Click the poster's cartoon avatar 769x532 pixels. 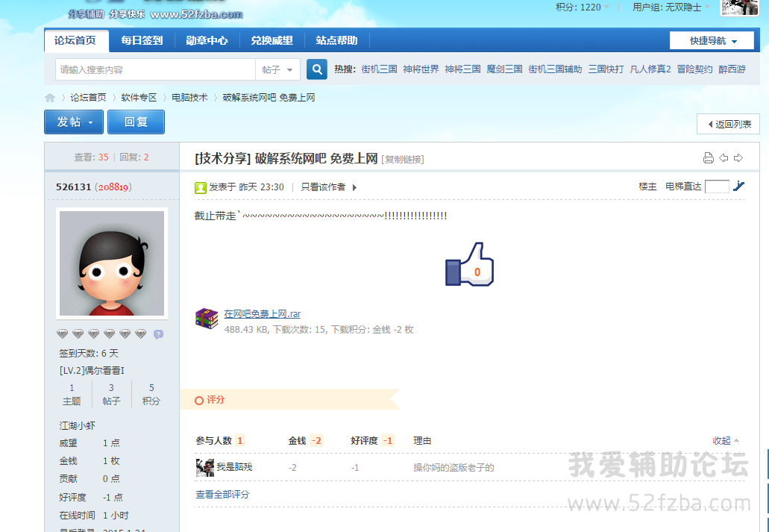[x=112, y=263]
